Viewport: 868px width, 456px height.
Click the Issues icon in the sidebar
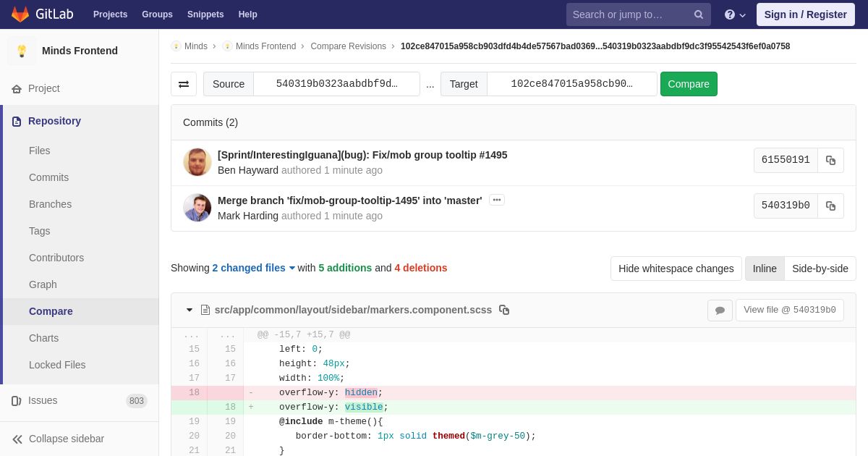point(17,401)
